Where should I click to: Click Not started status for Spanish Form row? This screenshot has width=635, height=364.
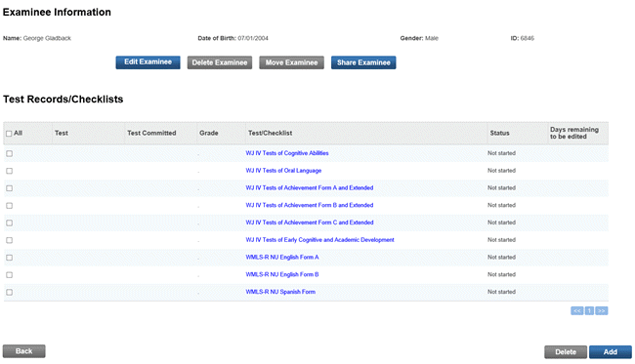(501, 292)
